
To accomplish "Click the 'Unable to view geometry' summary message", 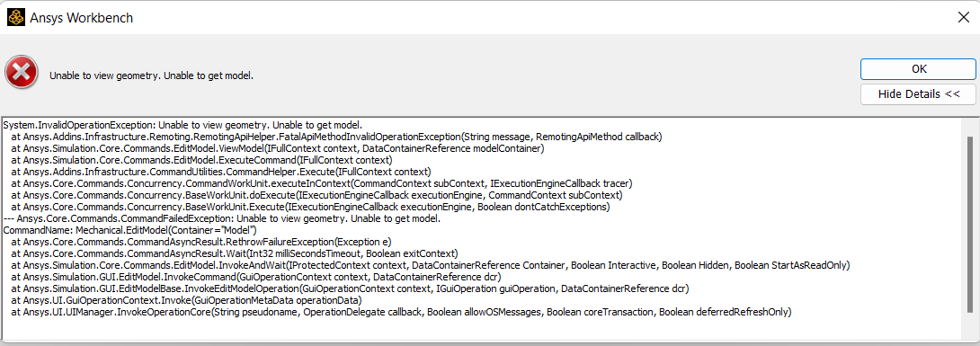I will click(x=151, y=76).
